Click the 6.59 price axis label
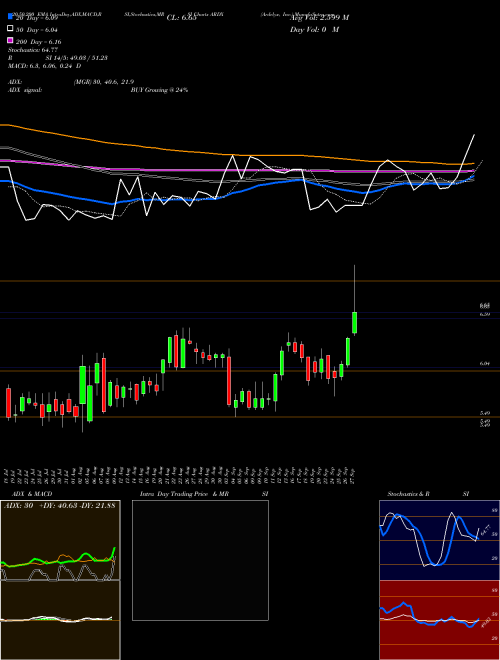Screen dimensions: 500x660 coord(484,314)
